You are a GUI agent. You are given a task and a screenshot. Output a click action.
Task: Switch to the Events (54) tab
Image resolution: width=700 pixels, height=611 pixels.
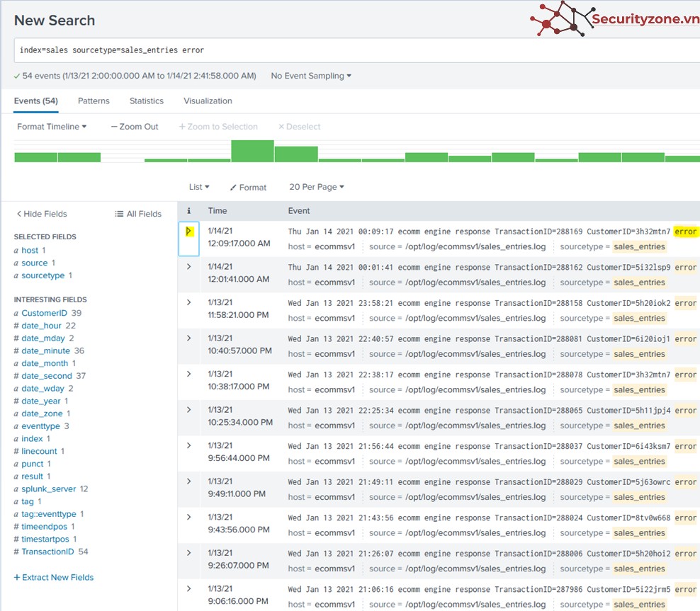pyautogui.click(x=35, y=101)
